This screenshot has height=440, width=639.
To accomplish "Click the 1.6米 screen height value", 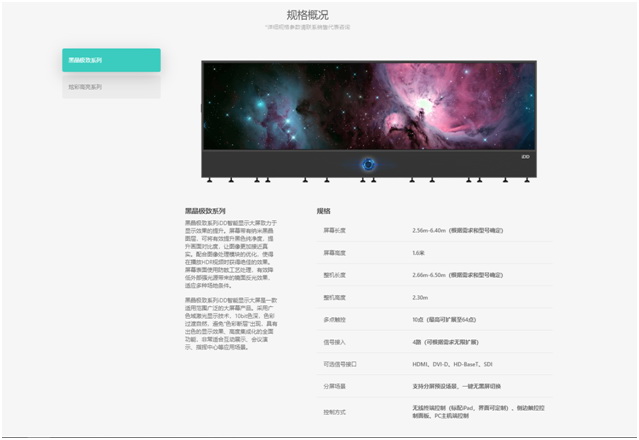I will click(418, 252).
